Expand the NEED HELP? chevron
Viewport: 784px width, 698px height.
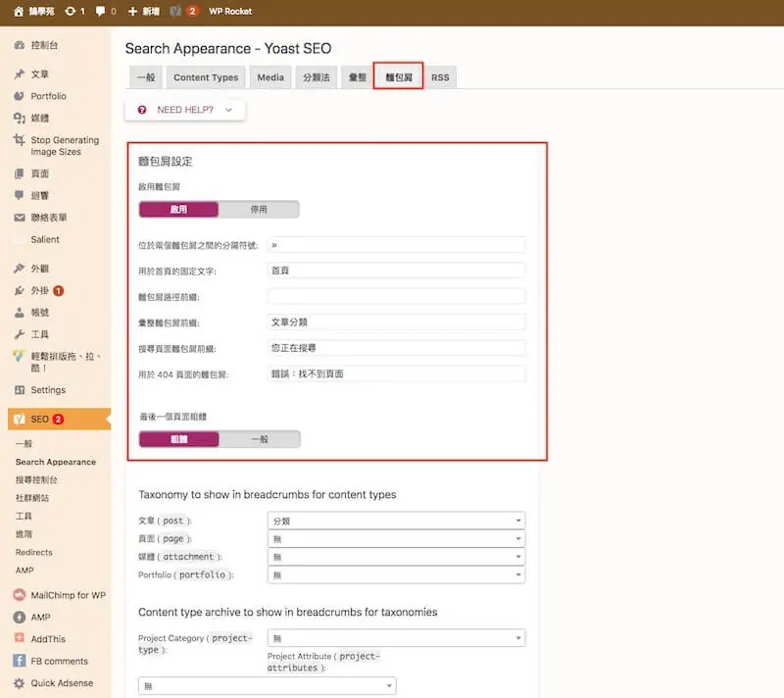pyautogui.click(x=229, y=110)
